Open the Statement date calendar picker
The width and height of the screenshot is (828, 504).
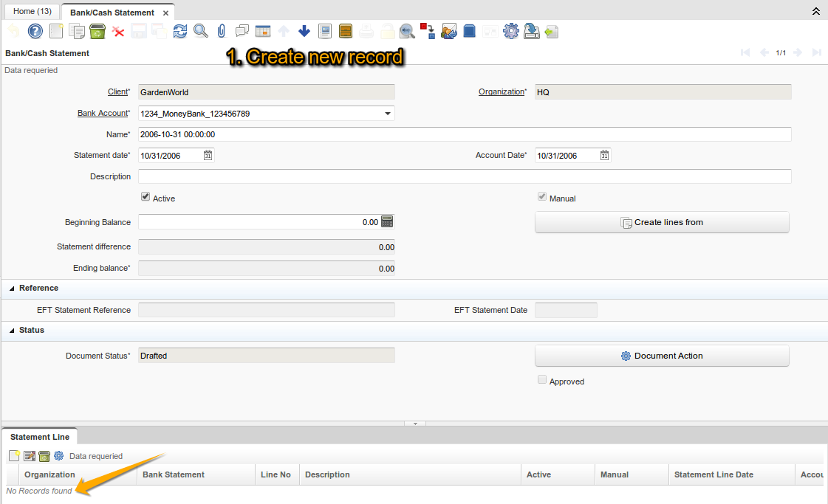point(208,155)
